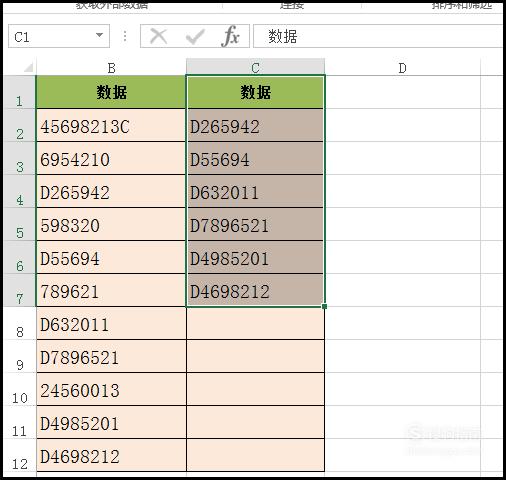Open the insert function fx button
Screen dimensions: 506x480
230,36
